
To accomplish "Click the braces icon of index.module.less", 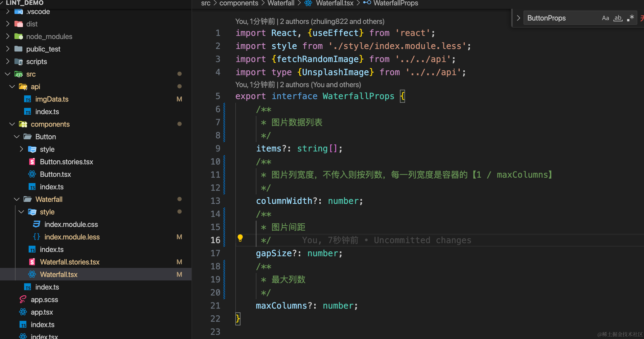I will point(37,237).
